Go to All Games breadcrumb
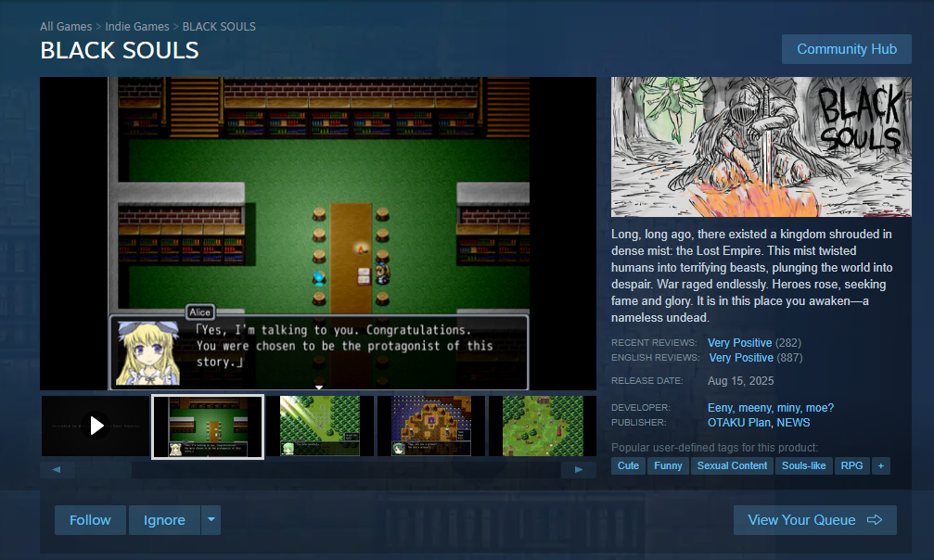 coord(66,27)
